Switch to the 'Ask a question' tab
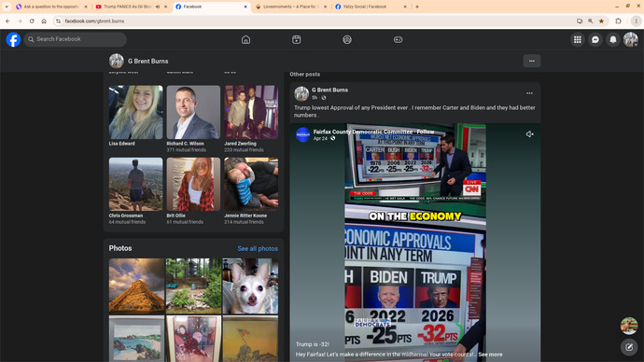 [51, 7]
